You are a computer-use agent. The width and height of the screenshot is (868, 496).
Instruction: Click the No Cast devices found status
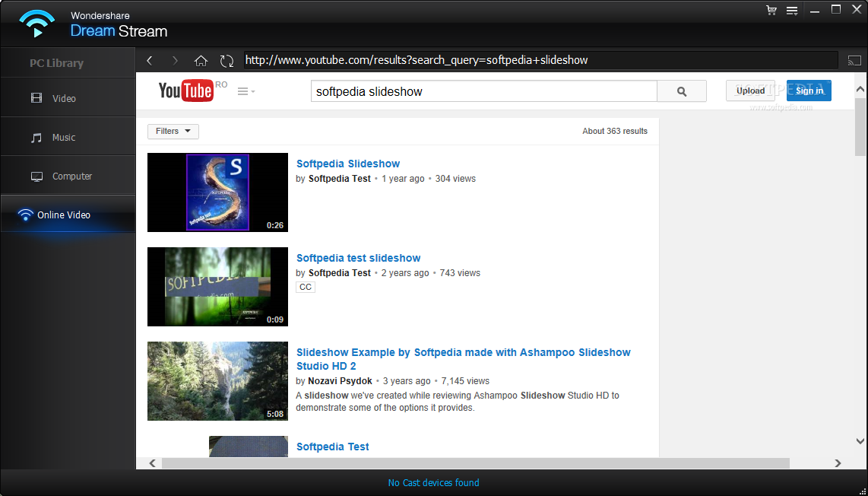433,483
